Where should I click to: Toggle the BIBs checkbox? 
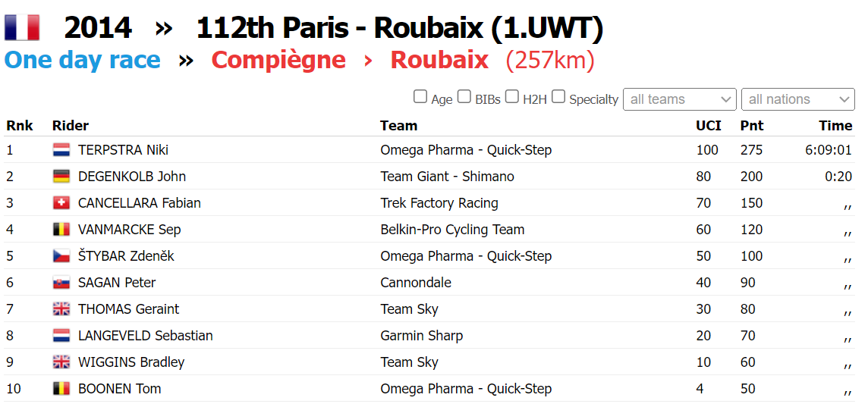pos(464,96)
